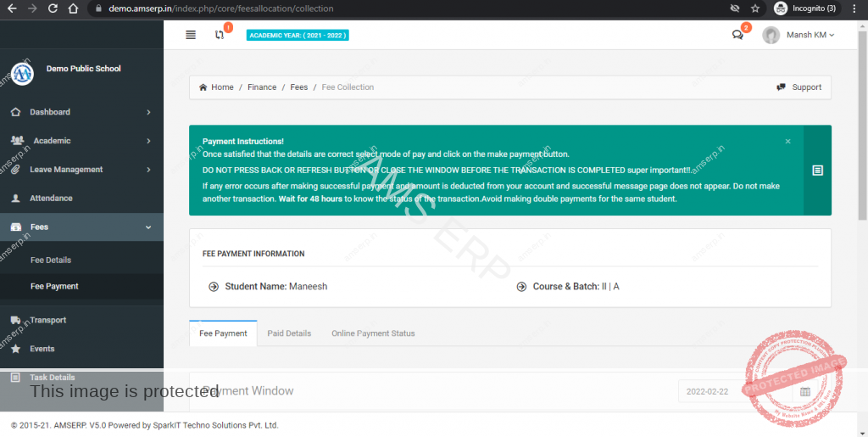Click the breadcrumb home icon
Image resolution: width=868 pixels, height=437 pixels.
coord(203,87)
